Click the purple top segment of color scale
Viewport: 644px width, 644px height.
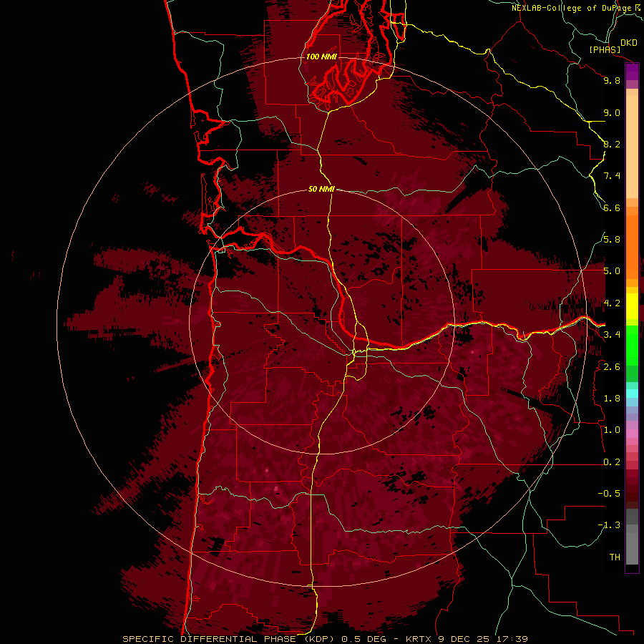[x=632, y=72]
